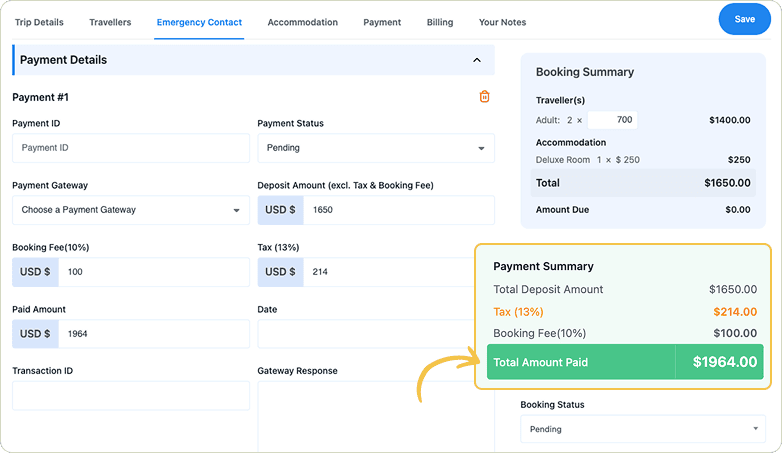Click the Booking Fee(10%) $100.00 summary value
The height and width of the screenshot is (453, 782).
pyautogui.click(x=735, y=333)
